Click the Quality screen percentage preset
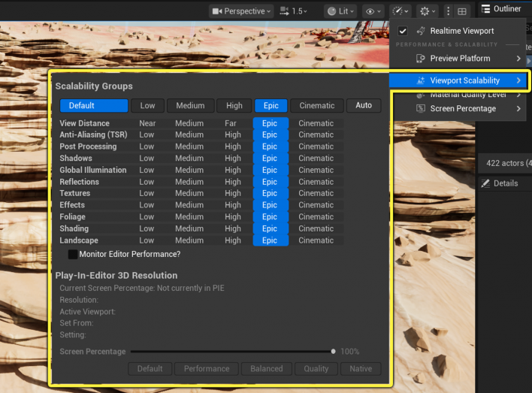 [x=316, y=368]
